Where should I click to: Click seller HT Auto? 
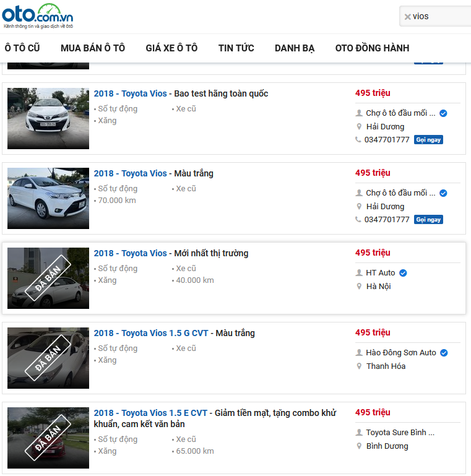coord(380,272)
